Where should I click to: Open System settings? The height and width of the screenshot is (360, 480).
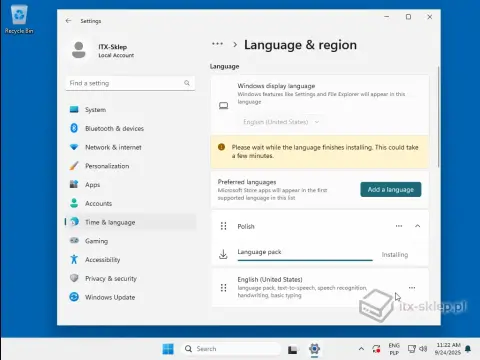click(x=130, y=110)
